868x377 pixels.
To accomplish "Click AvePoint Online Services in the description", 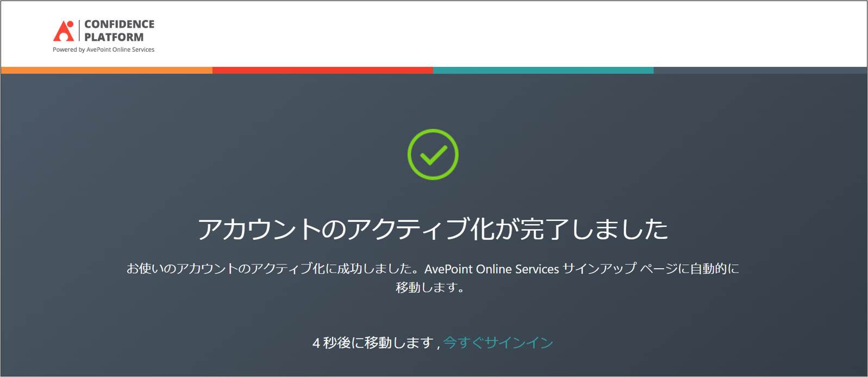I will coord(491,269).
